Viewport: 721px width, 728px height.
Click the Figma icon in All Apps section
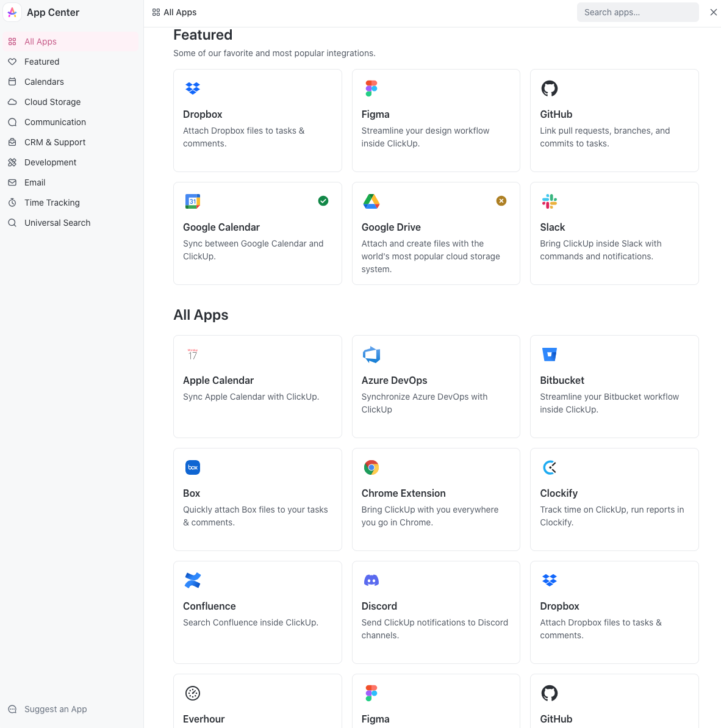click(371, 693)
